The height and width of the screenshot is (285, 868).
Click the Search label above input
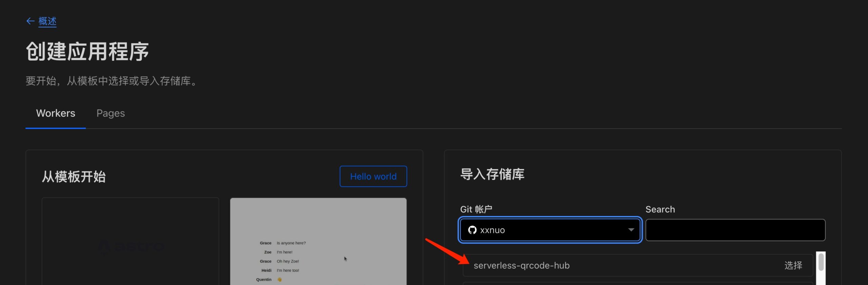tap(660, 209)
